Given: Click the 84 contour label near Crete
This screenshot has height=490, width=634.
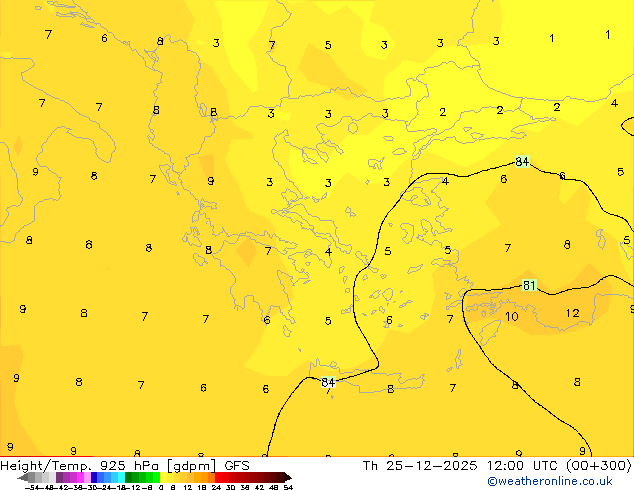Looking at the screenshot, I should pos(328,382).
